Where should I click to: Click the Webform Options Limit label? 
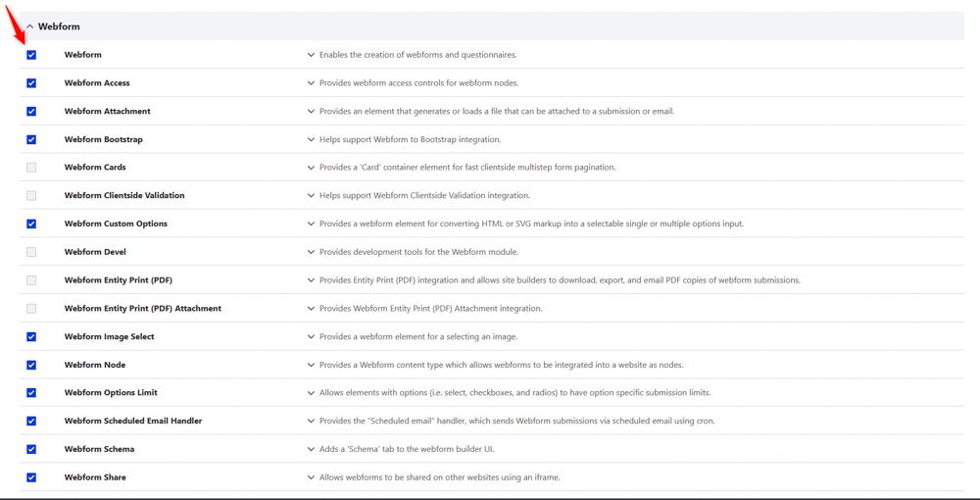coord(111,392)
